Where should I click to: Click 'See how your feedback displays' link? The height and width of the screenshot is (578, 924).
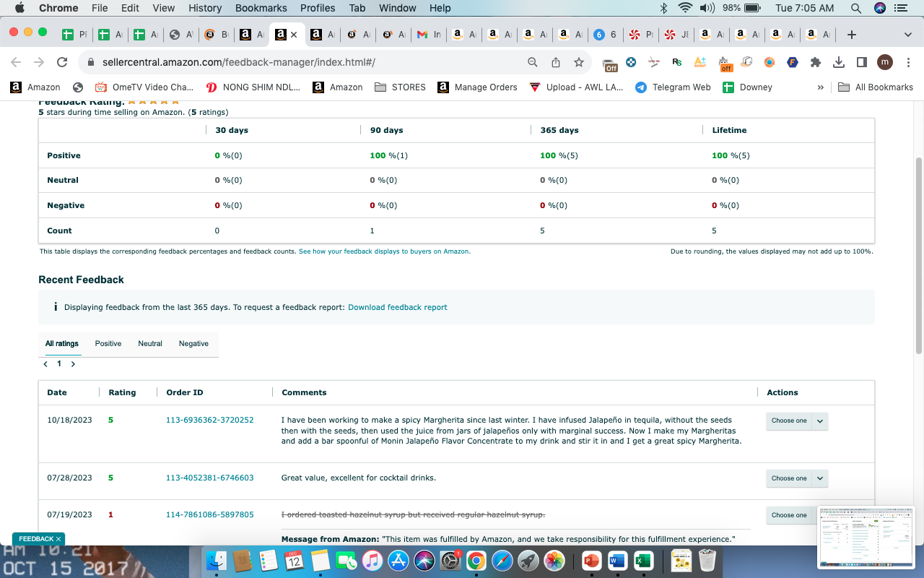pos(385,251)
